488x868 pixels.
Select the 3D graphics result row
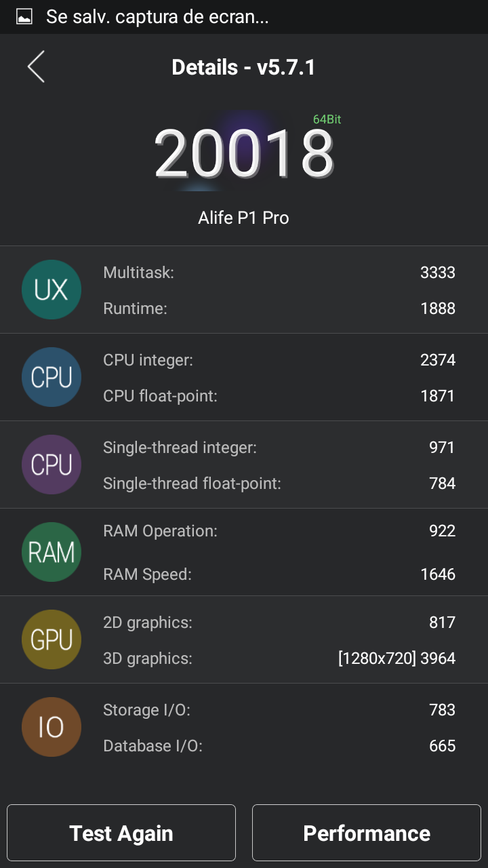[x=279, y=658]
